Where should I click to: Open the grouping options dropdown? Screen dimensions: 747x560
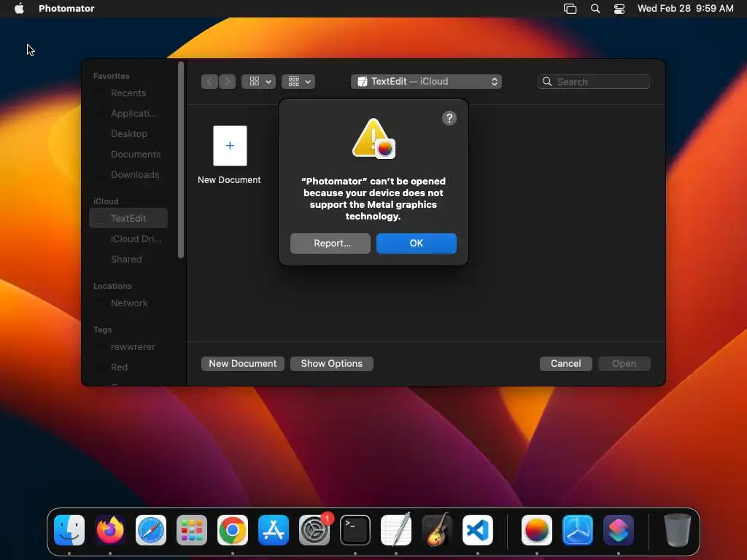(298, 82)
